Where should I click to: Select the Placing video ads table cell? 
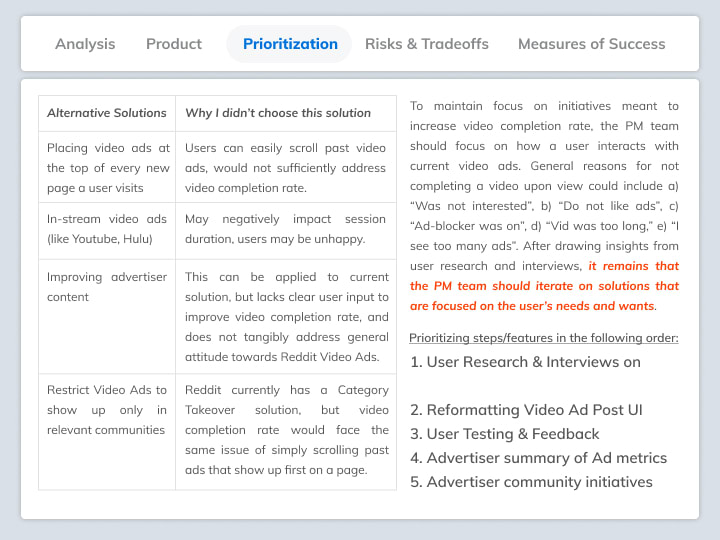tap(107, 168)
